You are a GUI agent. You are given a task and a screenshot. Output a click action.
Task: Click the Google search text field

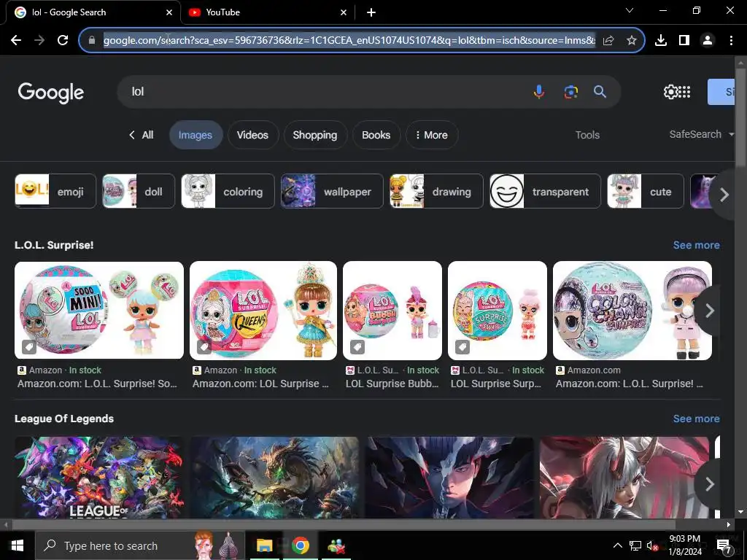[324, 91]
